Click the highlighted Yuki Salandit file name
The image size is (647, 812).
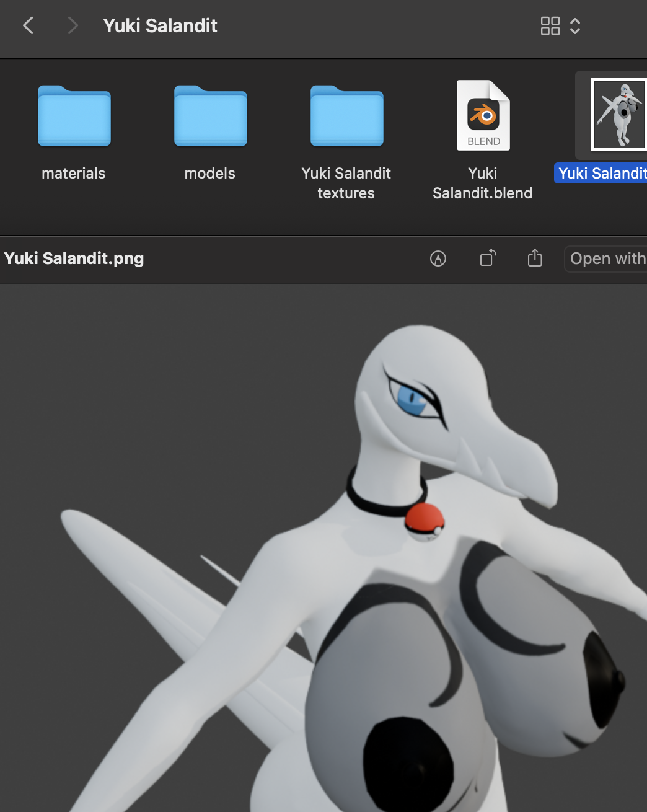(602, 173)
